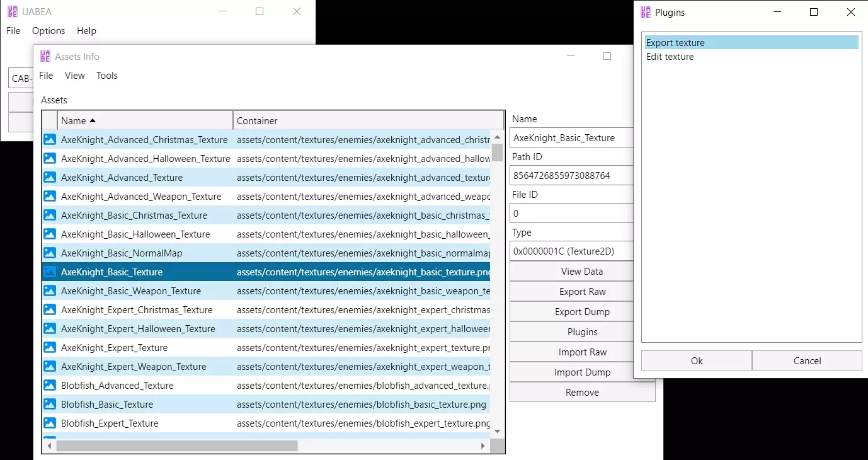Select the Edit texture plugin
This screenshot has width=868, height=460.
[x=751, y=57]
